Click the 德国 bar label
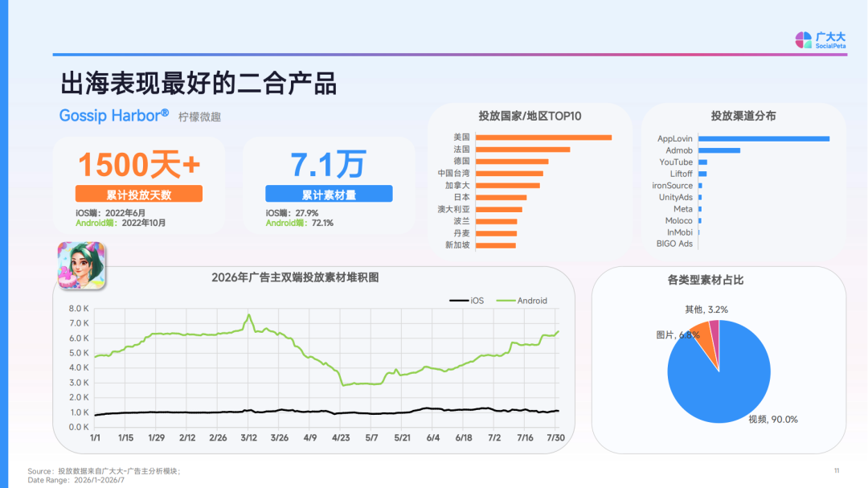Image resolution: width=868 pixels, height=488 pixels. (461, 161)
